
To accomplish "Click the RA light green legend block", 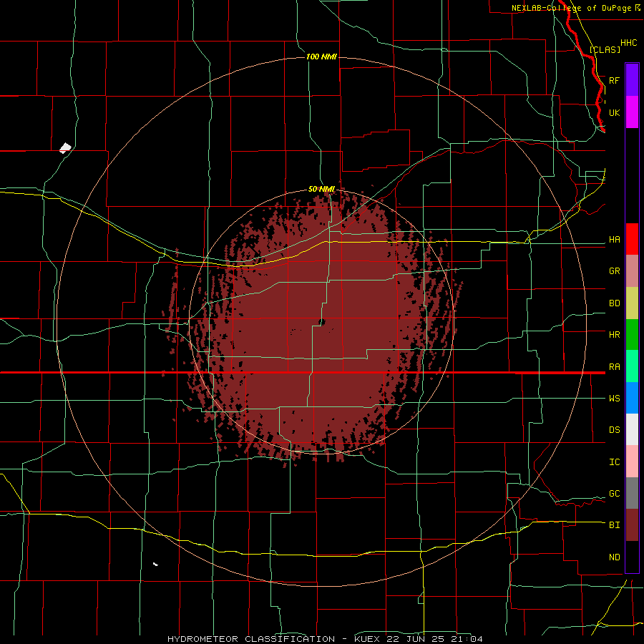I will (x=632, y=366).
